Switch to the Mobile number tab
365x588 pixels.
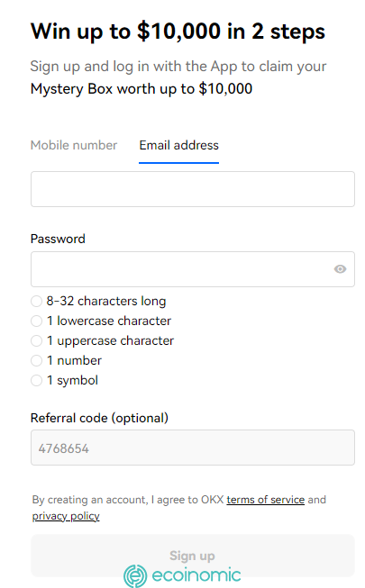74,145
